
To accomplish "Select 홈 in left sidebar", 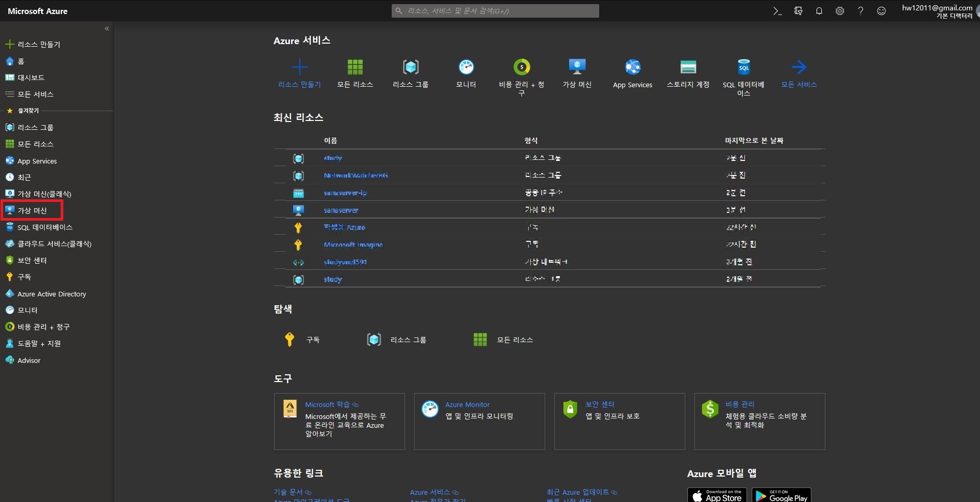I will [15, 61].
